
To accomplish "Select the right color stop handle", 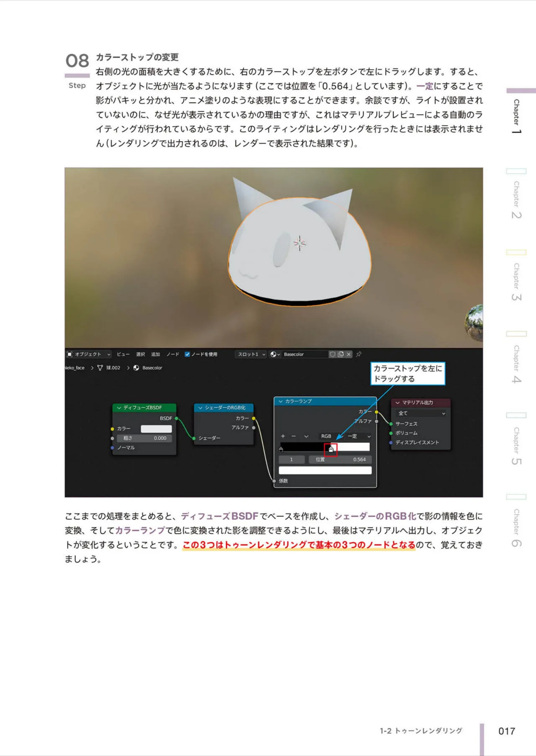I will pos(331,450).
